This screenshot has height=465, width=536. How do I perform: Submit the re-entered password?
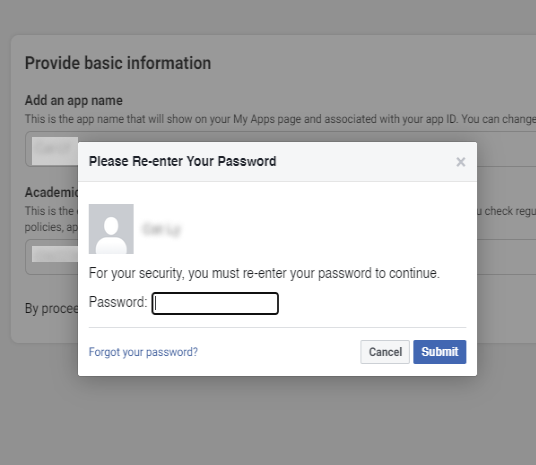tap(440, 352)
